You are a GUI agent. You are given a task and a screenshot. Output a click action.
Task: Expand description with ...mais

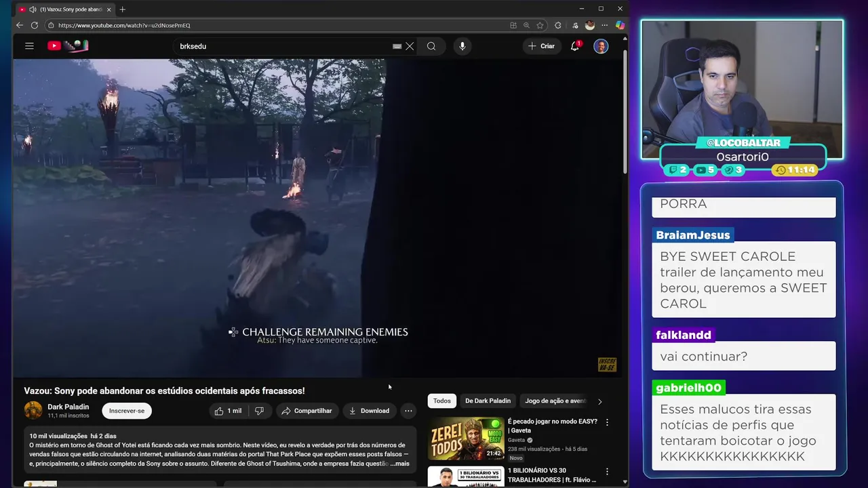[400, 464]
